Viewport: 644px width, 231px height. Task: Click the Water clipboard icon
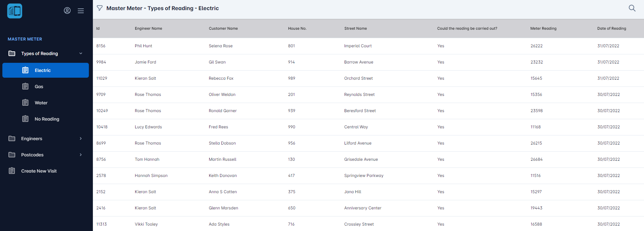25,103
